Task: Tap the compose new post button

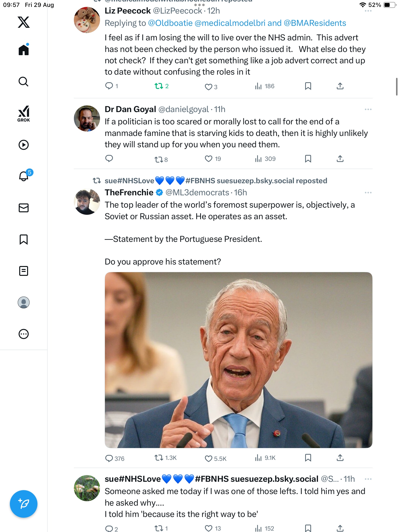Action: [x=24, y=504]
